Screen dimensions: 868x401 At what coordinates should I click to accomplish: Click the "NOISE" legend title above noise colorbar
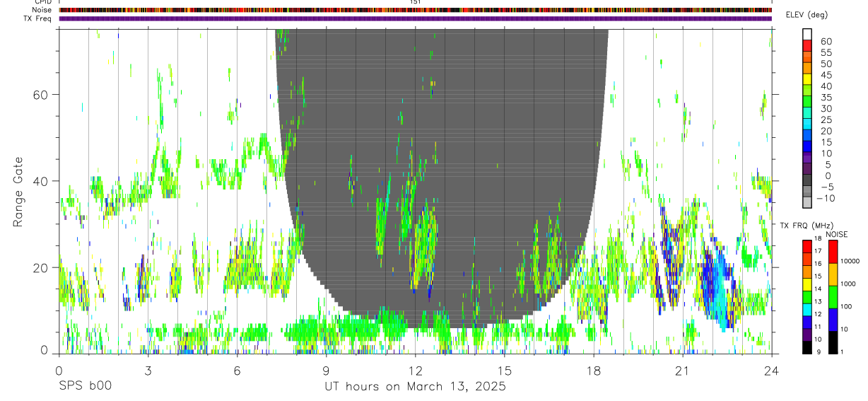coord(837,234)
